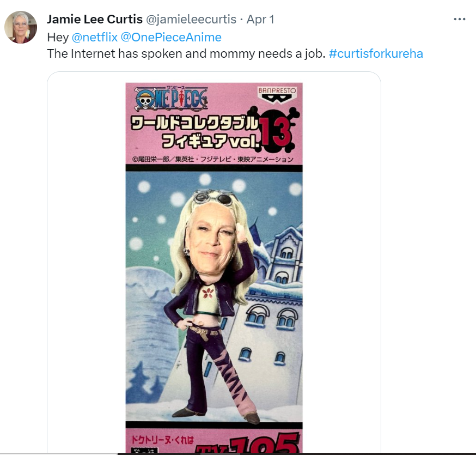Viewport: 476px width, 455px height.
Task: Click the tweet text about mommy needing a job
Action: coord(186,54)
